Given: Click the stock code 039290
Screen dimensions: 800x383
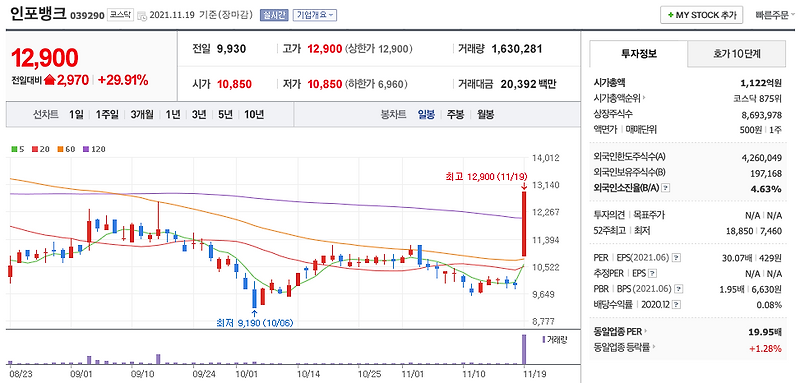Looking at the screenshot, I should pos(86,16).
